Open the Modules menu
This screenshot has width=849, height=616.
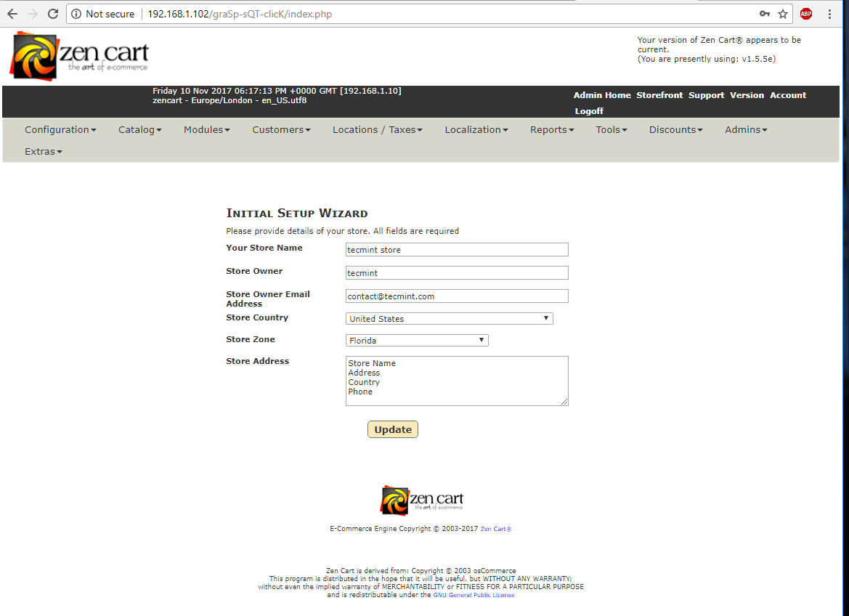[x=206, y=129]
